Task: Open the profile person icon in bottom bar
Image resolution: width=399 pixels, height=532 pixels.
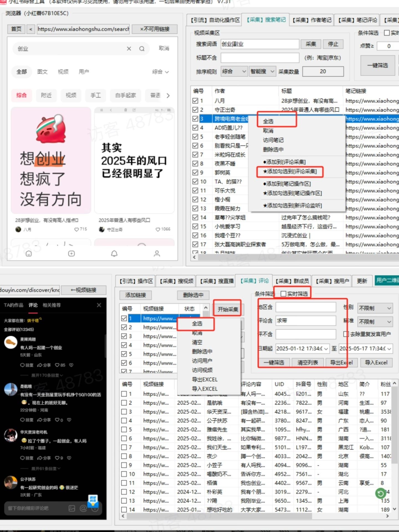Action: [x=157, y=254]
